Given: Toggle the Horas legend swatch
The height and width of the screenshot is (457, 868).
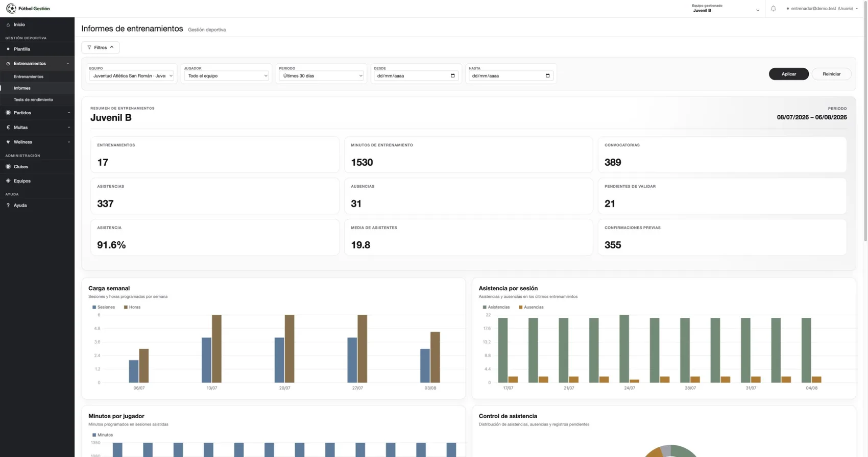Looking at the screenshot, I should [x=126, y=308].
